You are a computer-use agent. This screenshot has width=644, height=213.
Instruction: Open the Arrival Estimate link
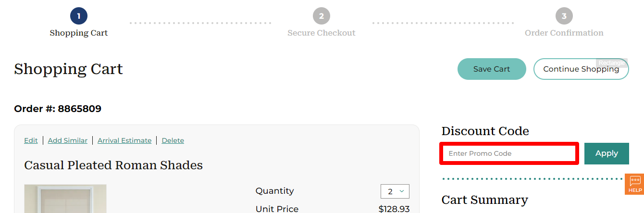tap(124, 140)
